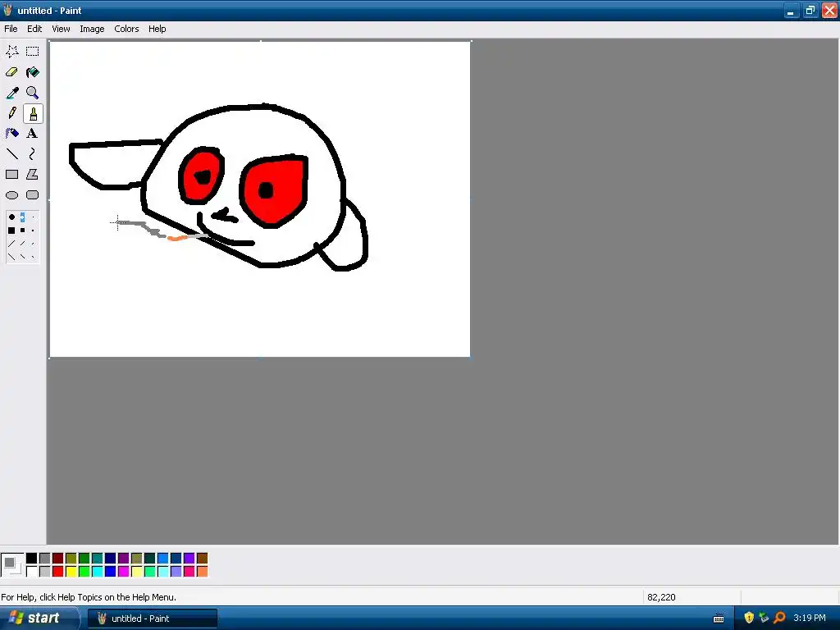Choose the small round brush shape

coord(33,217)
